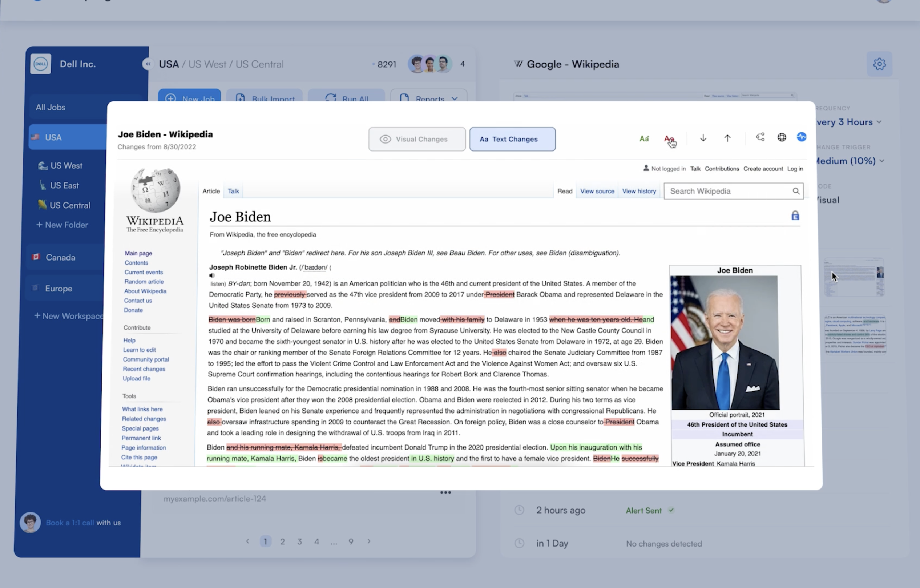Image resolution: width=920 pixels, height=588 pixels.
Task: Click the Wikipedia search magnifier icon
Action: (796, 191)
